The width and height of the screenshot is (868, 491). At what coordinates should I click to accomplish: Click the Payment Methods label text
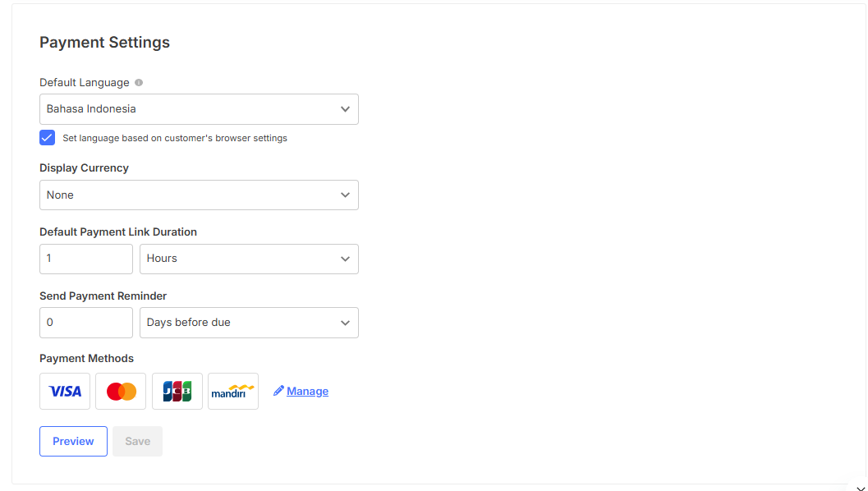pyautogui.click(x=86, y=359)
